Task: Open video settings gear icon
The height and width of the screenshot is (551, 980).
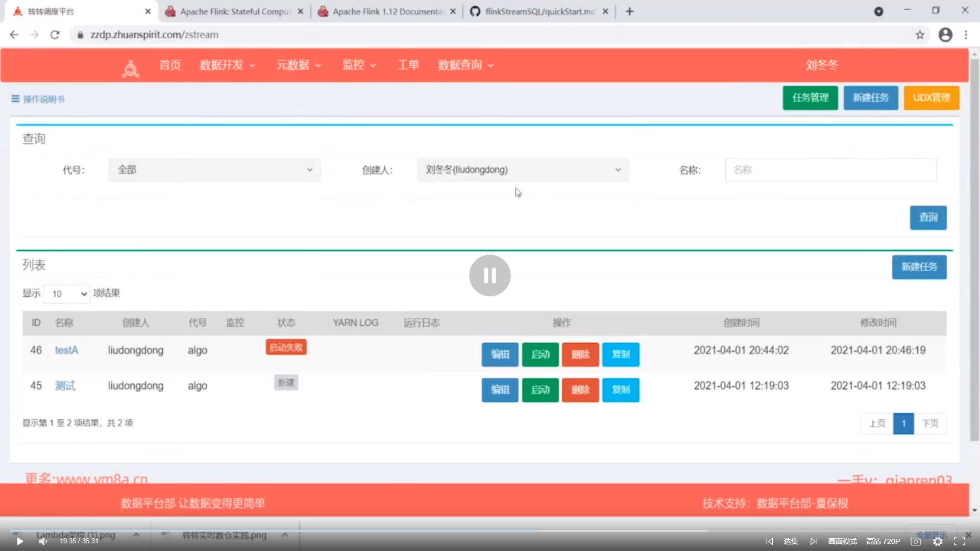Action: [938, 541]
